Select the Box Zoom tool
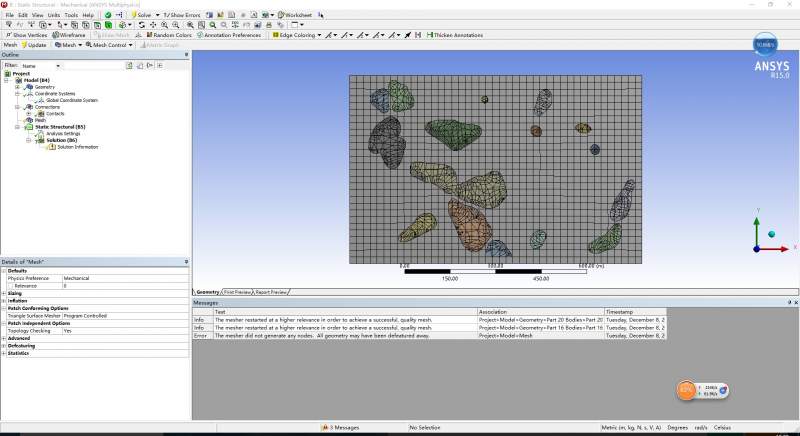The height and width of the screenshot is (436, 800). (176, 24)
